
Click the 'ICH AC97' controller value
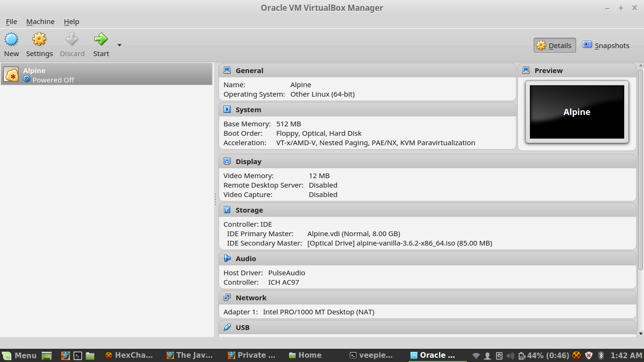284,282
